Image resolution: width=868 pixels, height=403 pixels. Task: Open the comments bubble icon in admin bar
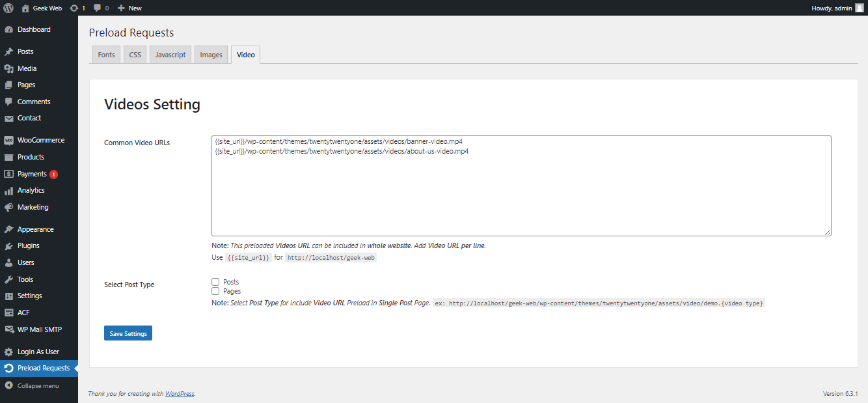coord(97,8)
